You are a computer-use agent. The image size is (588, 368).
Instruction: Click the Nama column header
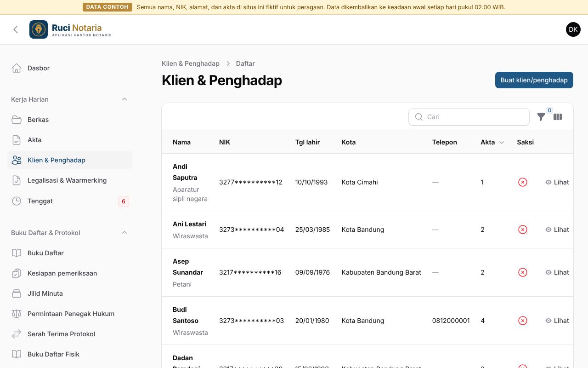[x=182, y=142]
